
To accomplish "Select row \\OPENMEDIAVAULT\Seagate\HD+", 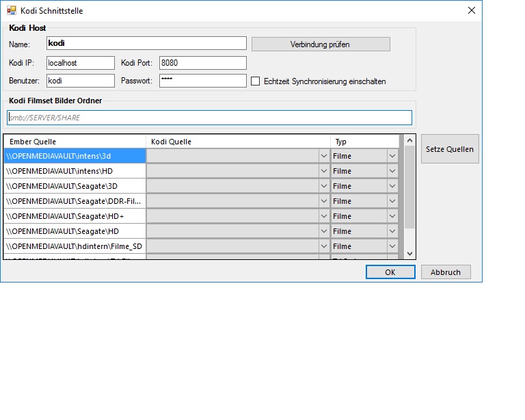I will (75, 216).
